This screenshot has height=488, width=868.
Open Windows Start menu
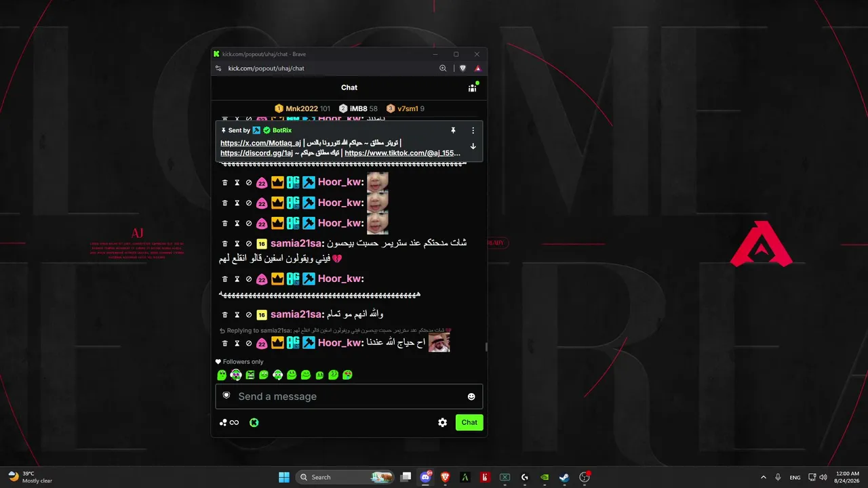click(284, 477)
